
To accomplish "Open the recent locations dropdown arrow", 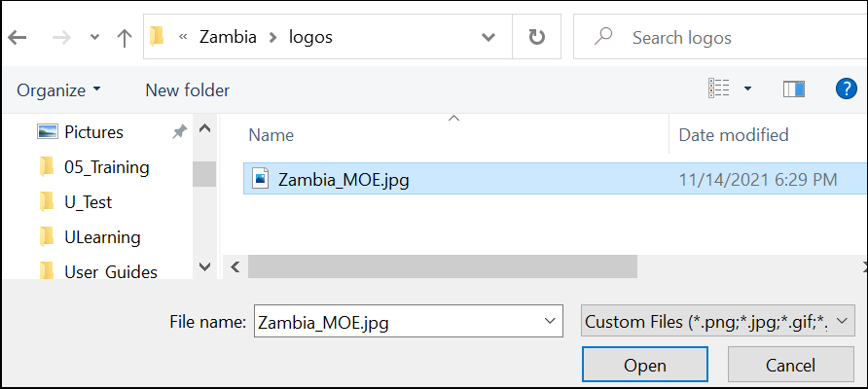I will point(94,38).
